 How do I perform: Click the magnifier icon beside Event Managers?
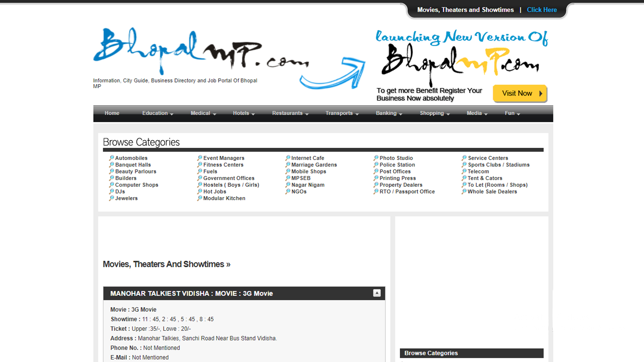pyautogui.click(x=200, y=158)
